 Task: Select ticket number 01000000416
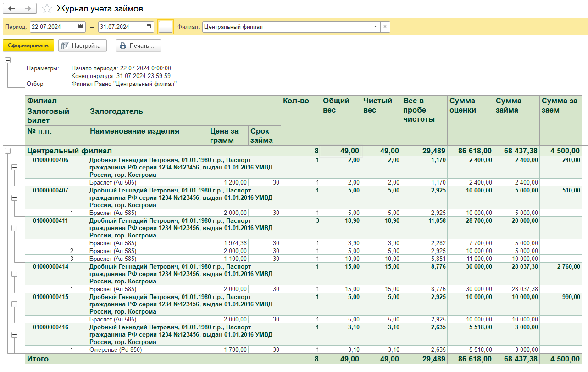(x=50, y=327)
